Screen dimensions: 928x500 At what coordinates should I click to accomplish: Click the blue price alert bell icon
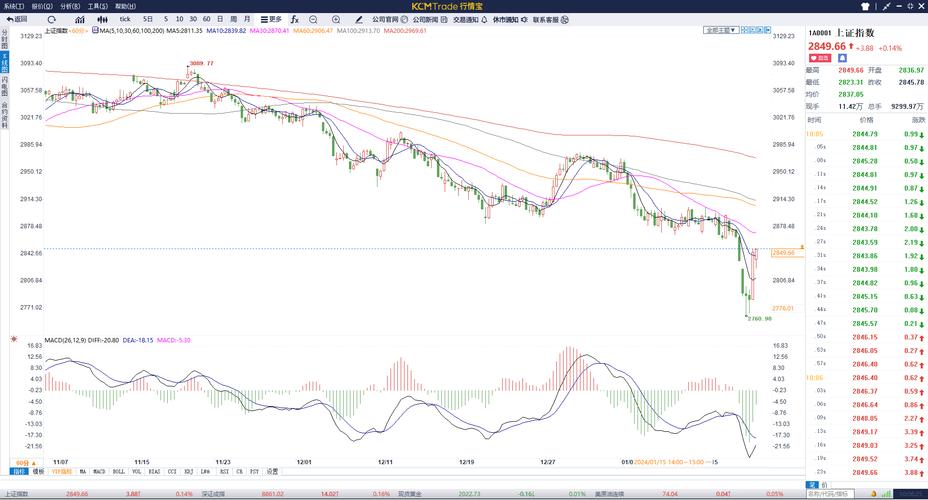[842, 58]
